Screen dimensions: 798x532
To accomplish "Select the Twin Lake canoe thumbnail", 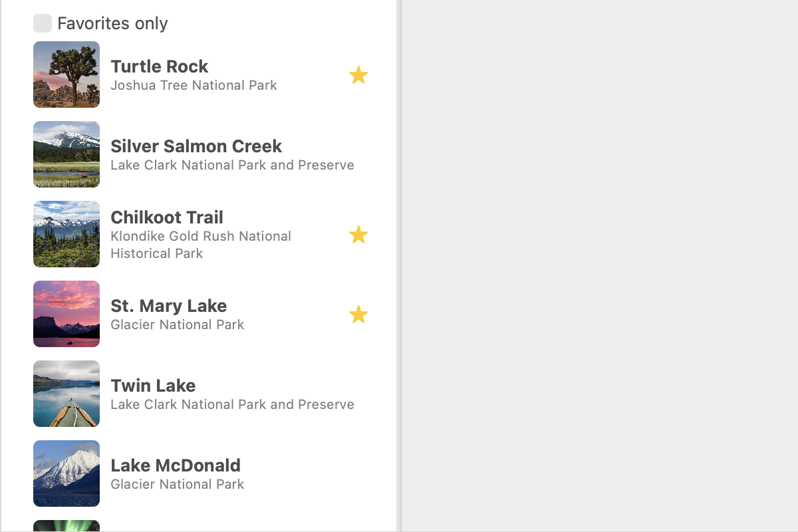I will (x=66, y=394).
